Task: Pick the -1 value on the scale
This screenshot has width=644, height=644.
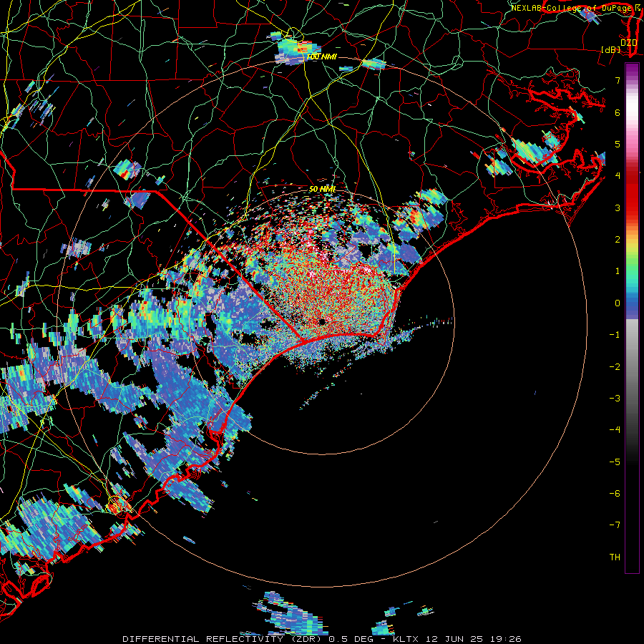Action: [615, 335]
